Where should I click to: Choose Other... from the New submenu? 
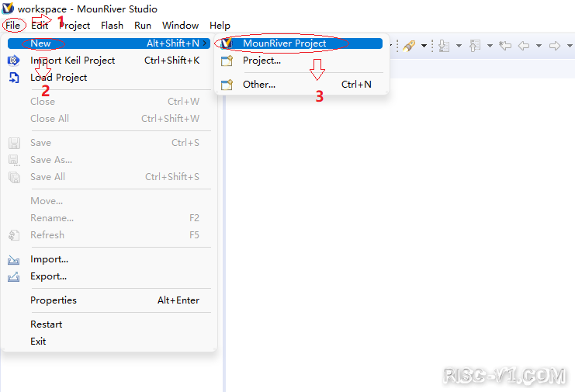pyautogui.click(x=300, y=85)
